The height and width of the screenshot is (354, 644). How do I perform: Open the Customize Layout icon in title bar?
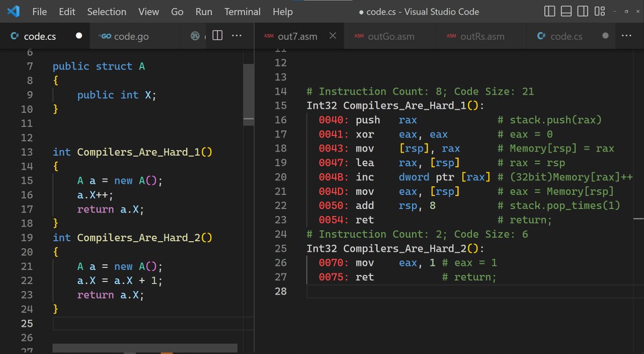coord(599,11)
